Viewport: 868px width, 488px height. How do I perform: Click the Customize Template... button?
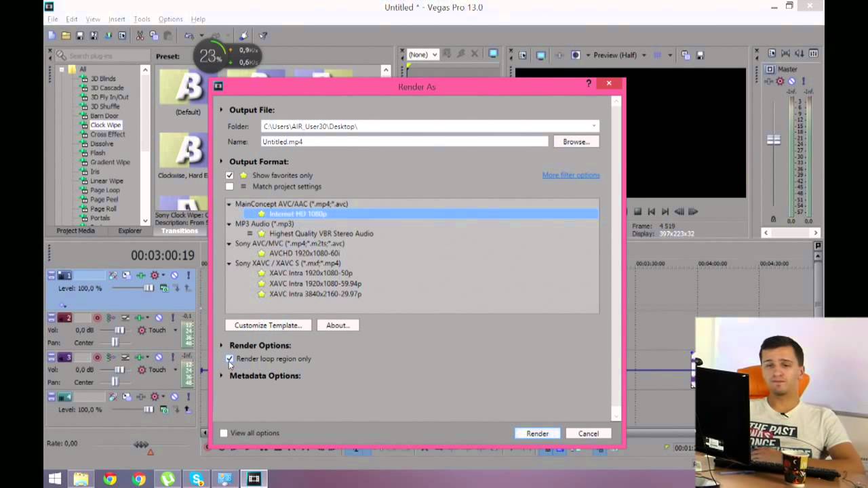pyautogui.click(x=268, y=325)
